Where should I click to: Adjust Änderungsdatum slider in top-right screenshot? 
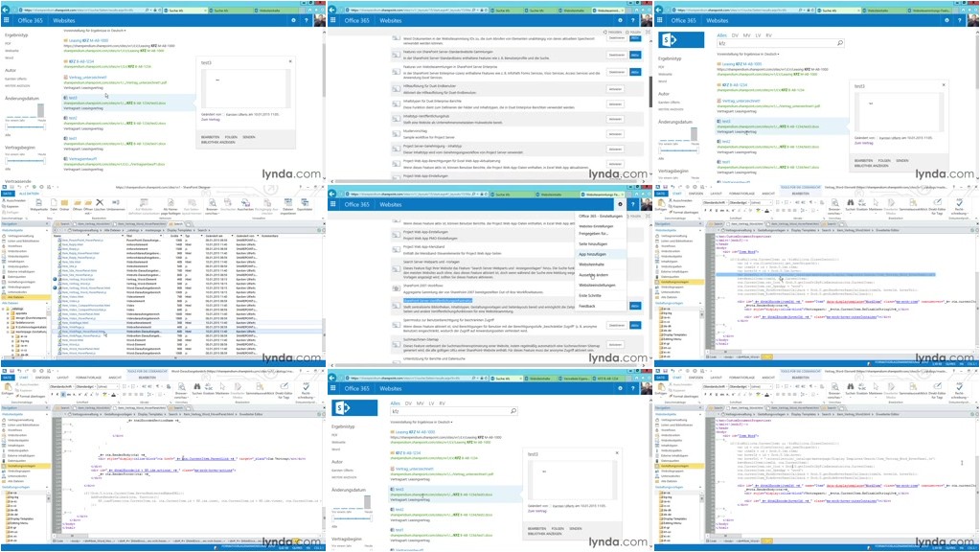pos(678,150)
